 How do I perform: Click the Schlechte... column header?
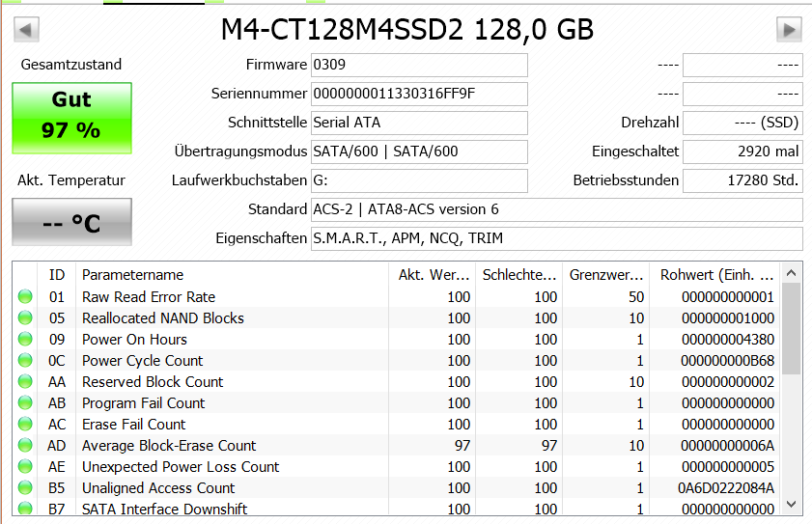click(518, 274)
